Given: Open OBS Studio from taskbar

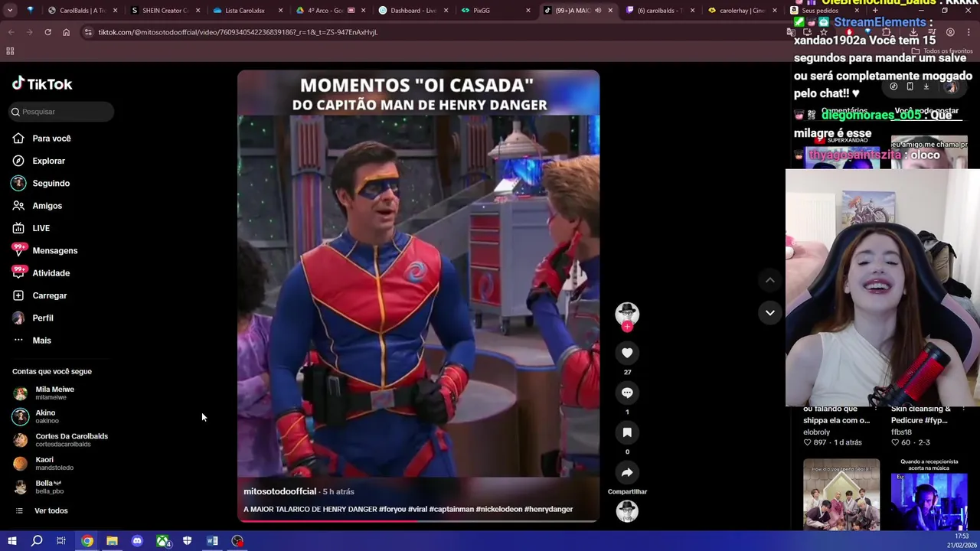Looking at the screenshot, I should (x=238, y=541).
